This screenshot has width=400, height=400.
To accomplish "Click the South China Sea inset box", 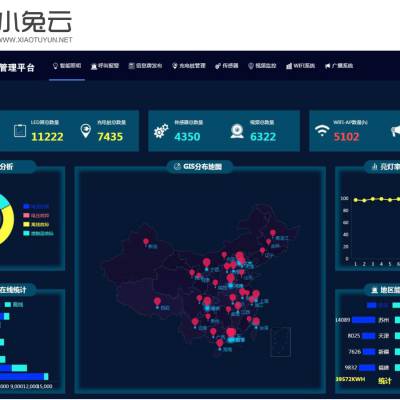I will click(280, 342).
